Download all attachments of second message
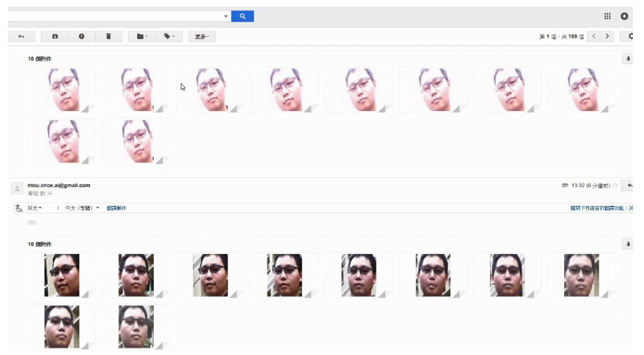644x355 pixels. (628, 244)
